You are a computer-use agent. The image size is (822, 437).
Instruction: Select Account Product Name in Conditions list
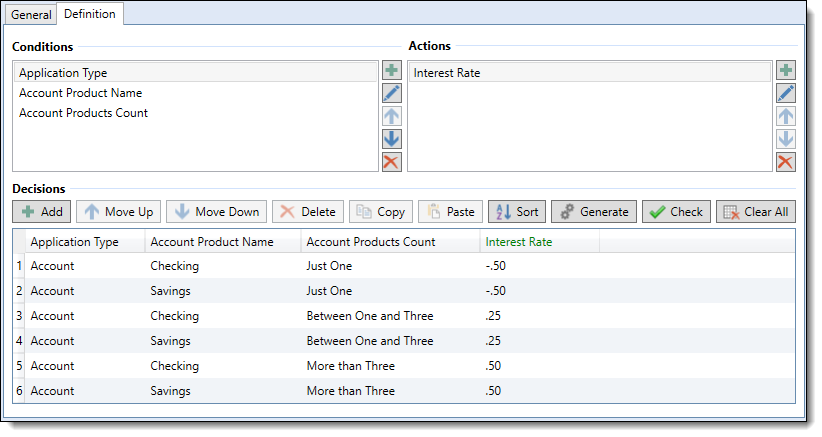195,93
